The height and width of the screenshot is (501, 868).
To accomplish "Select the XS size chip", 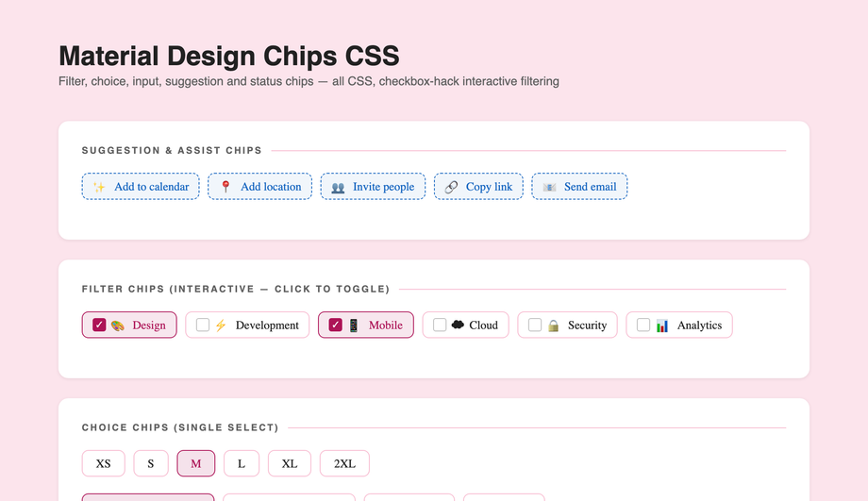I will point(104,463).
